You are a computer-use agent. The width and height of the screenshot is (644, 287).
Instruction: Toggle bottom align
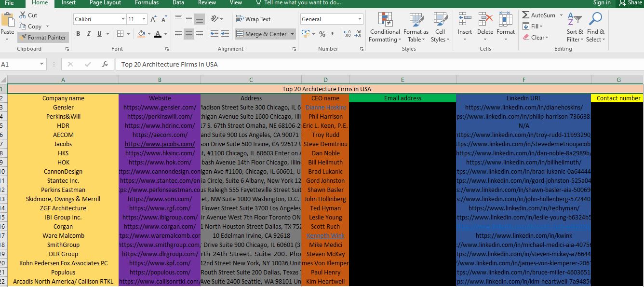[199, 19]
